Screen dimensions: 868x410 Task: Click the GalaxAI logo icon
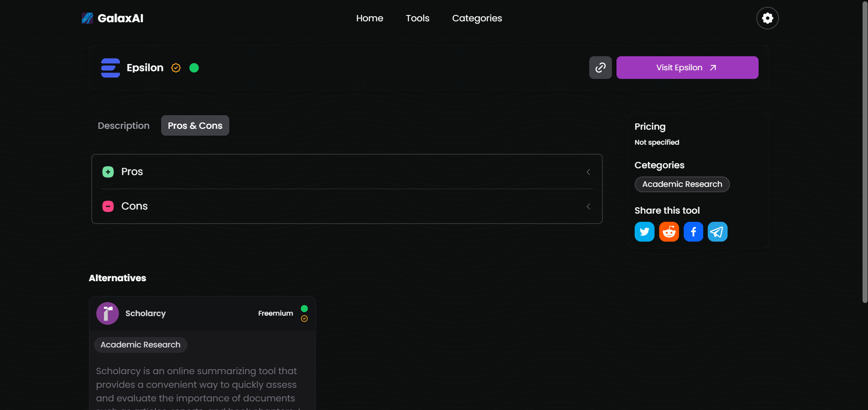pyautogui.click(x=88, y=18)
